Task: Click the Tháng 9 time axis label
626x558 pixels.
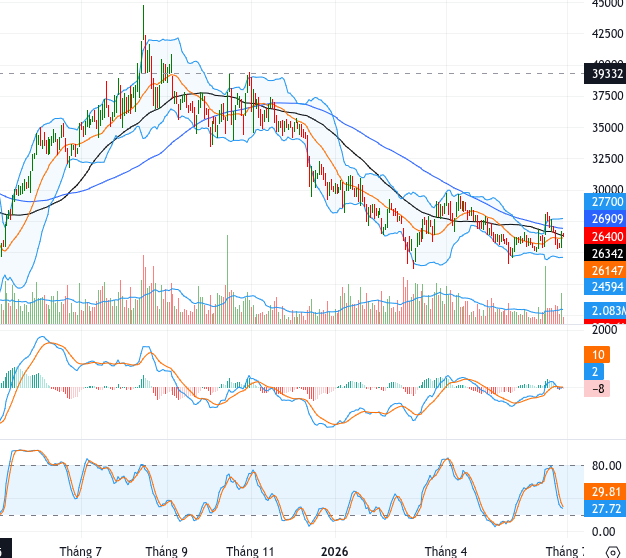Action: pyautogui.click(x=166, y=552)
